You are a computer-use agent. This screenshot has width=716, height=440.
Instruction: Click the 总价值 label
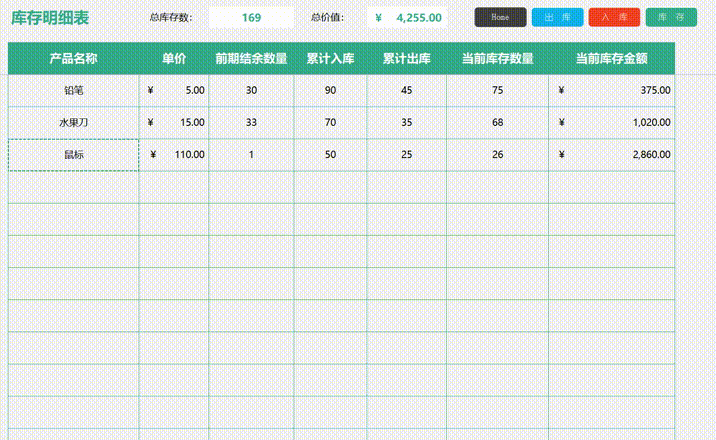tap(327, 18)
